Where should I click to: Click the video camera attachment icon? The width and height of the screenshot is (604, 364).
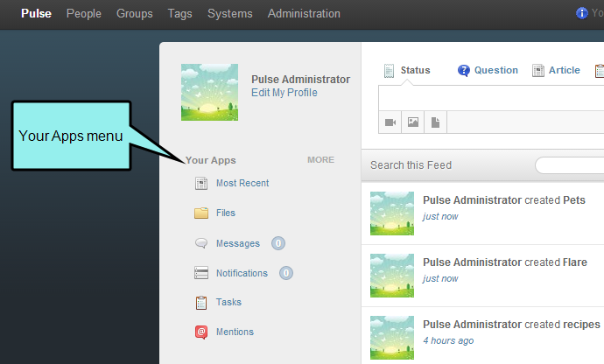tap(390, 122)
